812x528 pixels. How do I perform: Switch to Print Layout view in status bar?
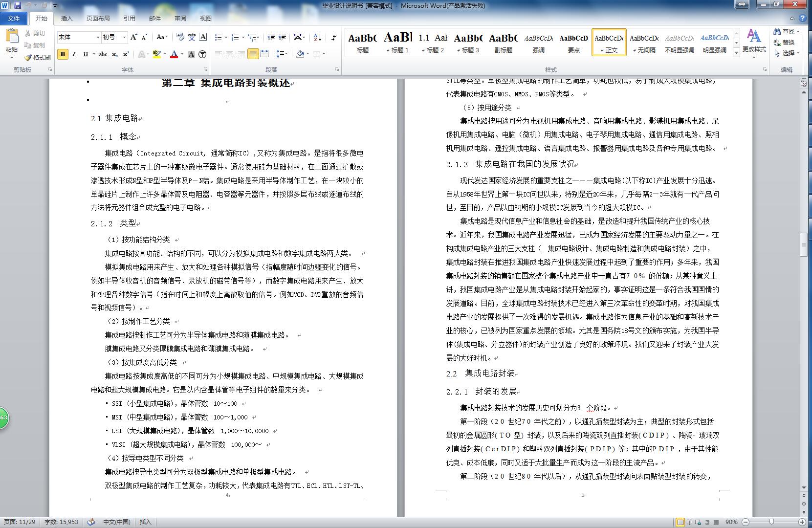[x=680, y=522]
